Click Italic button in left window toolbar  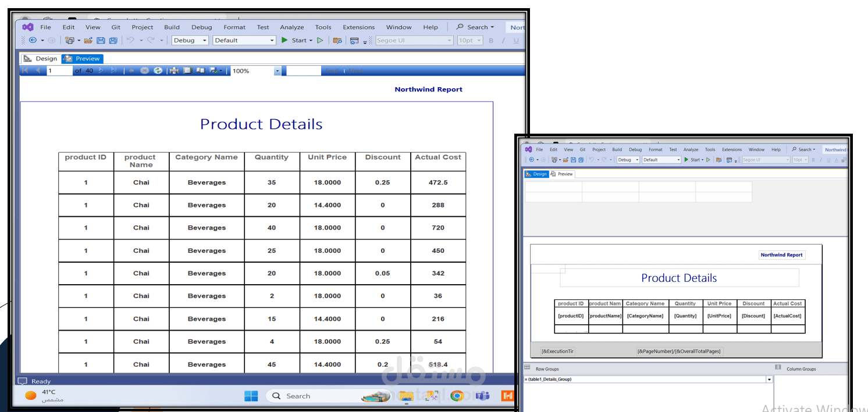coord(503,40)
